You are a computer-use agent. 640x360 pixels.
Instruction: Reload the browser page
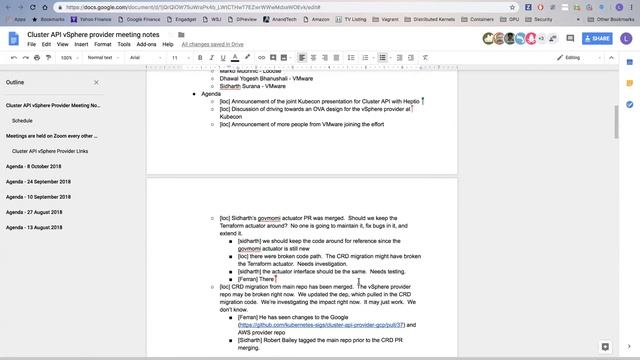[33, 7]
